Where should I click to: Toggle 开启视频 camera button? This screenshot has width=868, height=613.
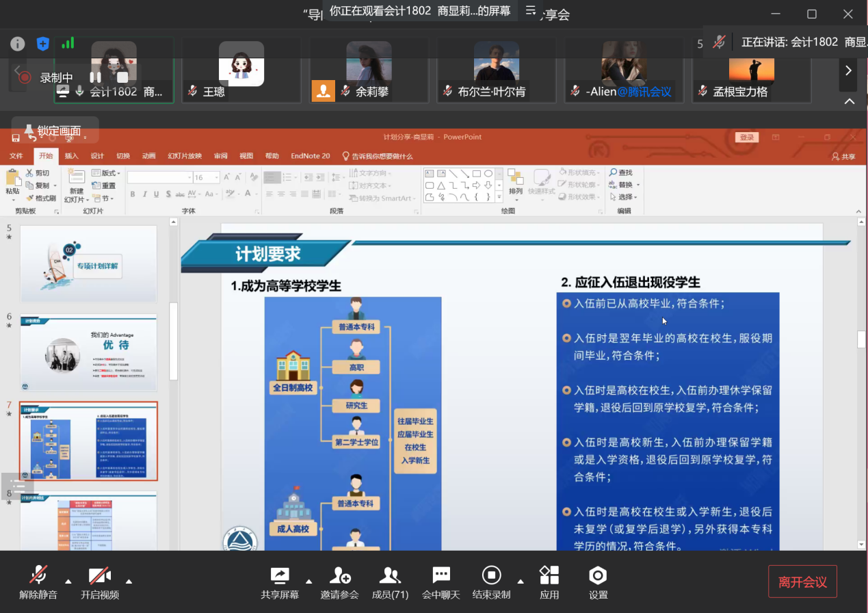click(x=100, y=582)
